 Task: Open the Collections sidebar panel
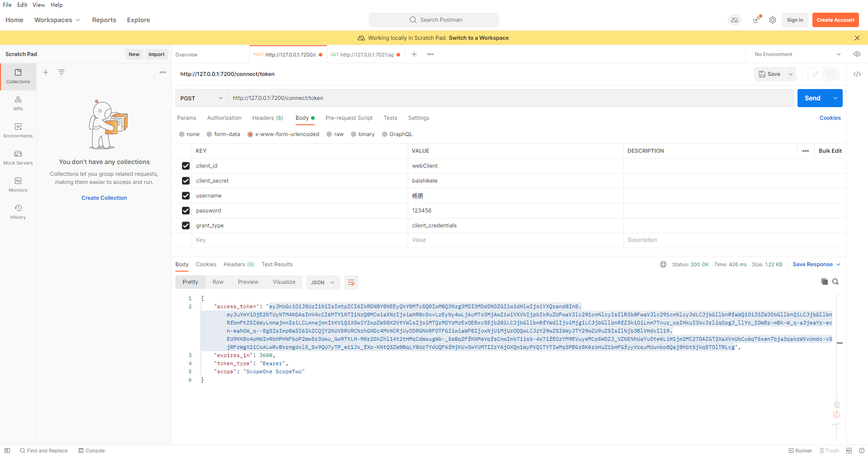pos(18,76)
